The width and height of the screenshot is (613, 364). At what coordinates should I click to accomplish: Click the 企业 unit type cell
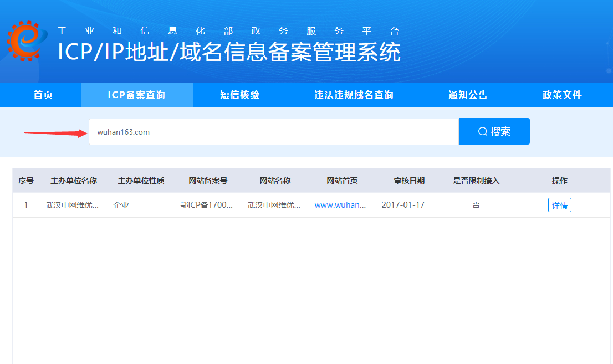coord(121,205)
